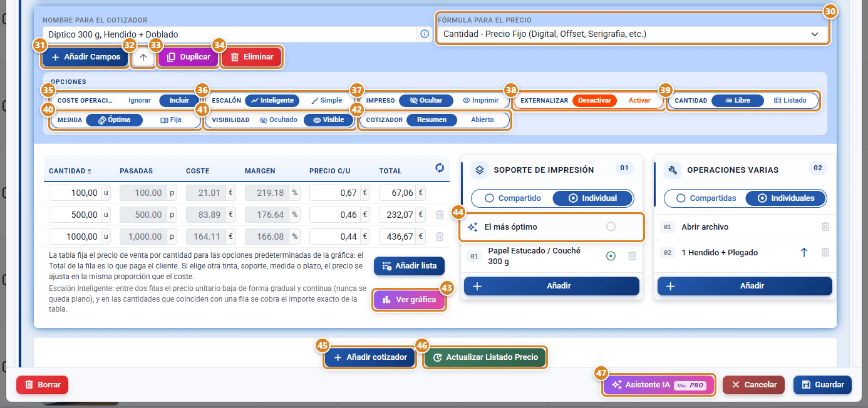The width and height of the screenshot is (868, 408).
Task: Set Medida to Óptima
Action: coord(114,120)
